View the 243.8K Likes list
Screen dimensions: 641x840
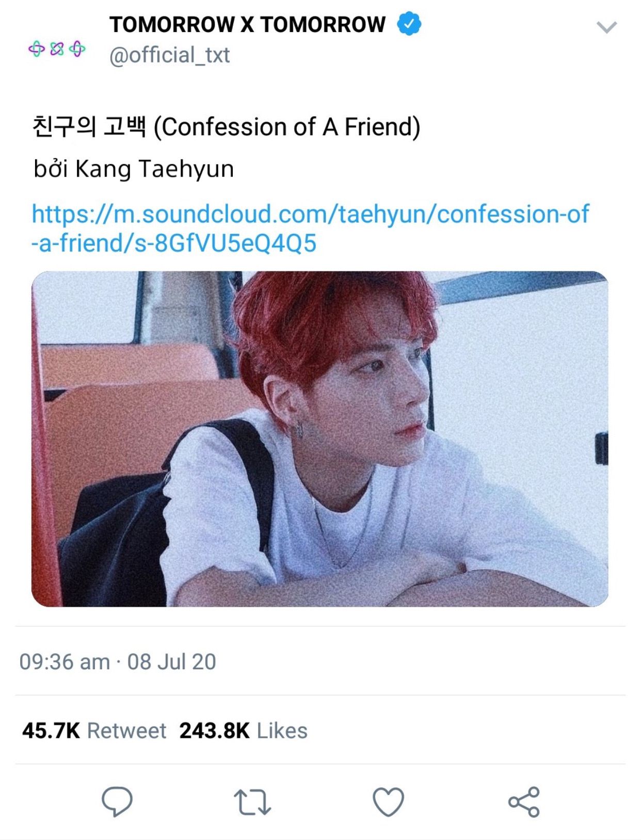click(243, 730)
